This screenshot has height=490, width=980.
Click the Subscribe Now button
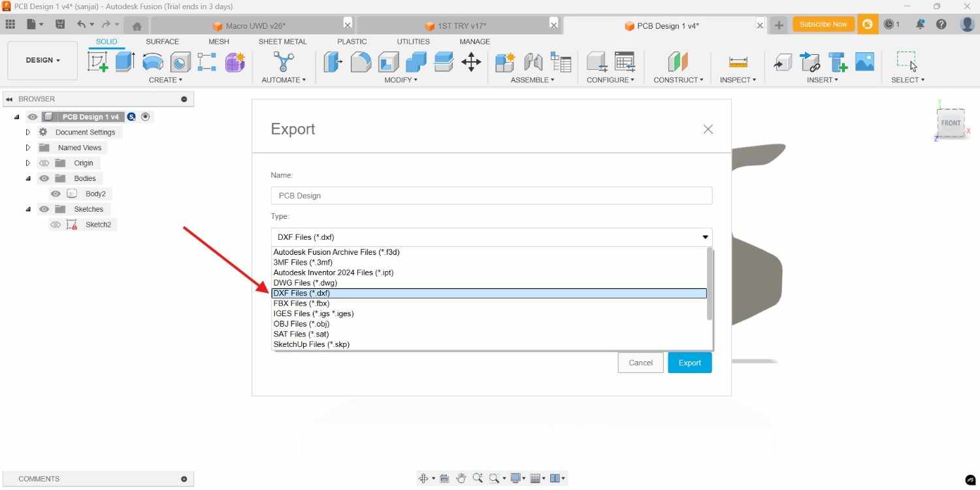(823, 24)
